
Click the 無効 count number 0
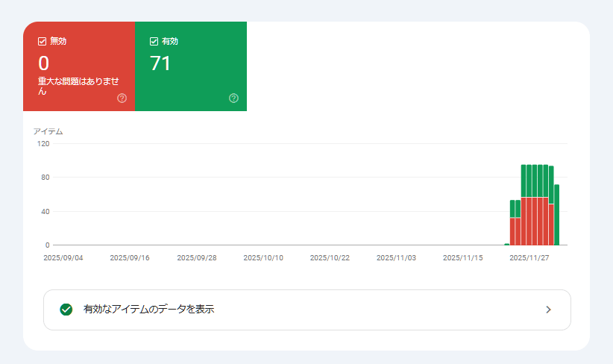[x=43, y=63]
